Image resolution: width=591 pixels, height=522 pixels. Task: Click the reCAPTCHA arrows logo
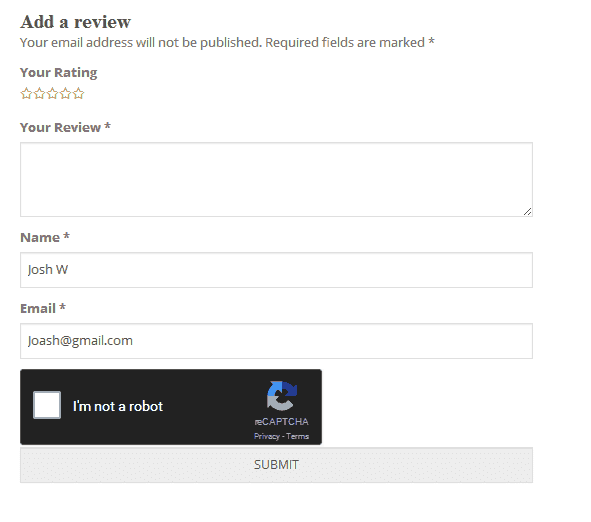coord(282,396)
